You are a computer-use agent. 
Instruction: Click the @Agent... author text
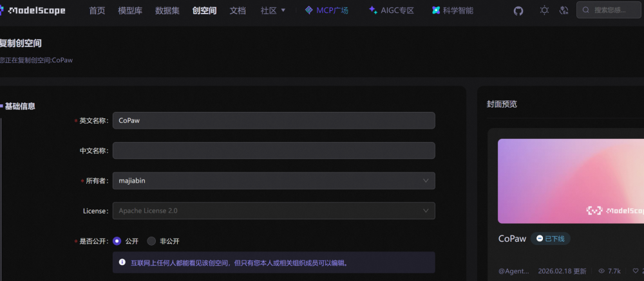(514, 271)
